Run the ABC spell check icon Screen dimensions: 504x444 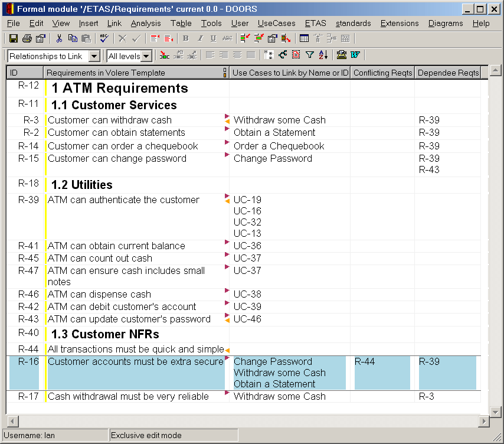pyautogui.click(x=104, y=38)
